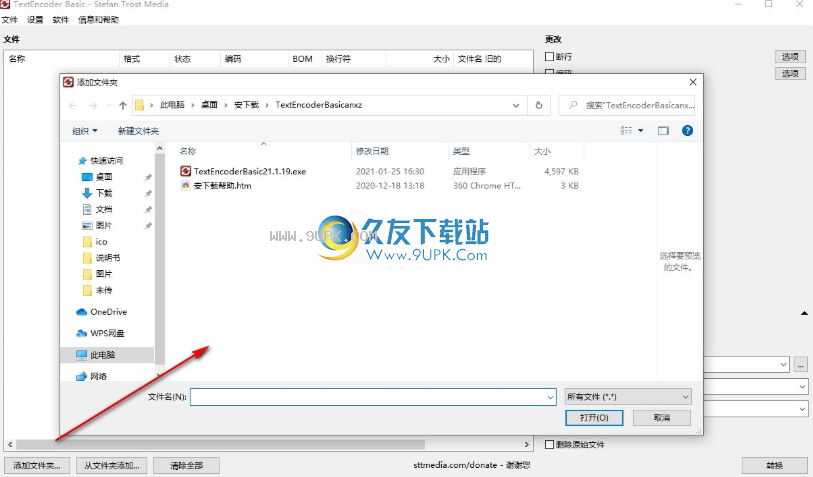
Task: Click 安下载 in the address breadcrumb
Action: (x=246, y=105)
